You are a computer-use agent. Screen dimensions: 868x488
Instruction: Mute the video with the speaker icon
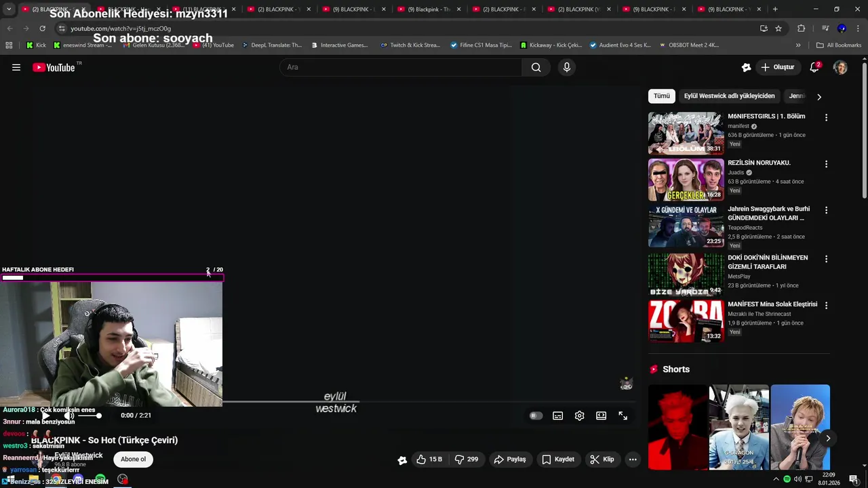[x=68, y=415]
